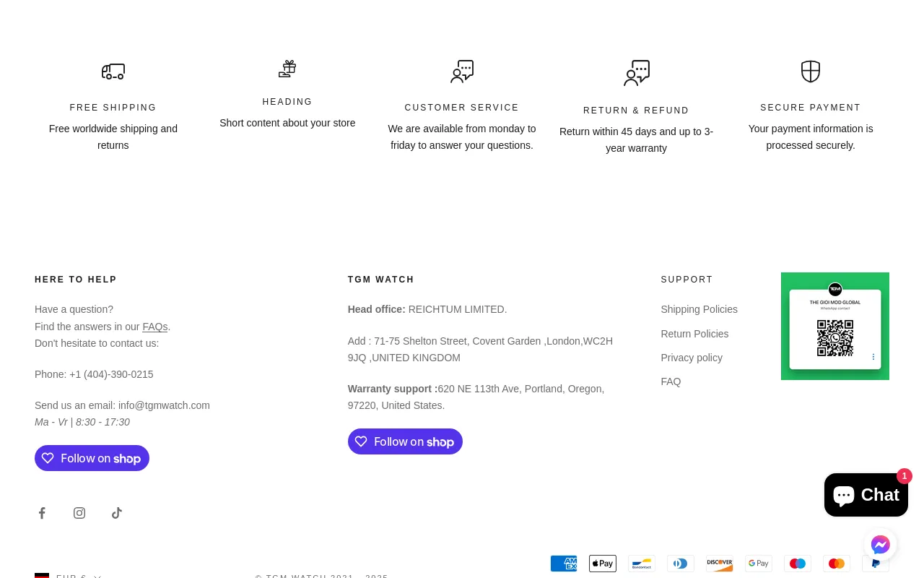Open the Instagram social icon
Viewport: 924px width, 578px height.
click(79, 513)
